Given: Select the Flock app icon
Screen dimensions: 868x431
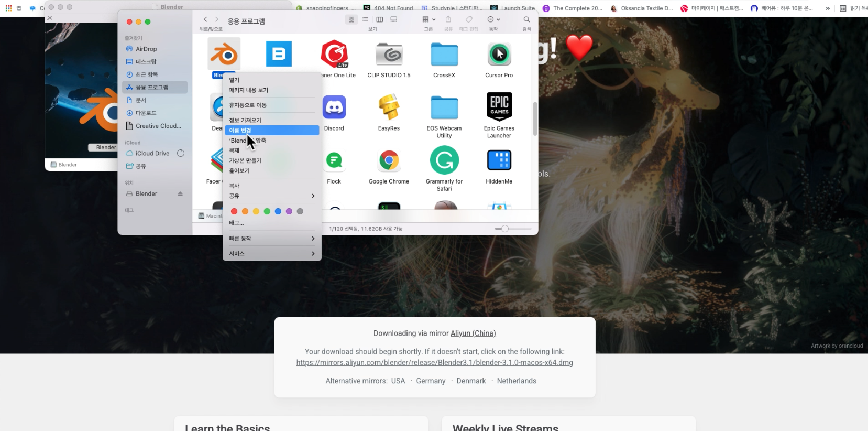Looking at the screenshot, I should [x=334, y=160].
